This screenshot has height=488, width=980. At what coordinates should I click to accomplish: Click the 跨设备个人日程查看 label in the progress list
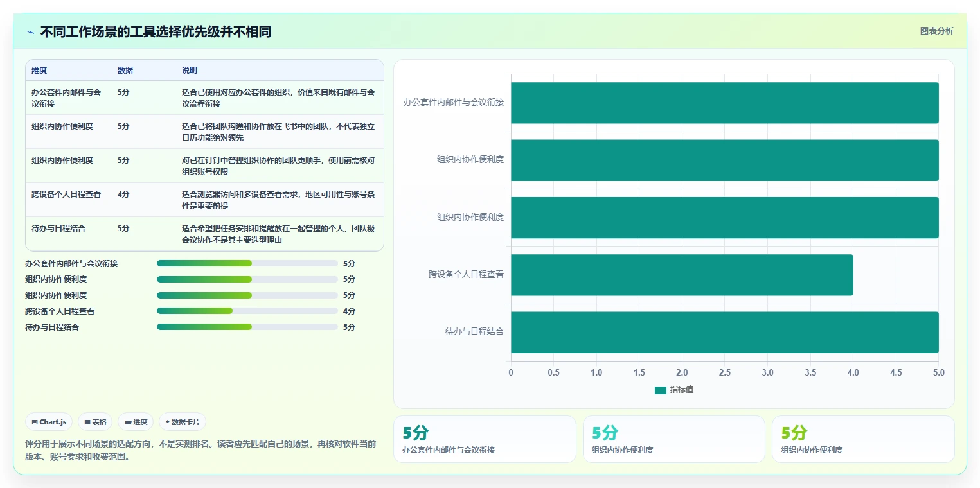(60, 311)
